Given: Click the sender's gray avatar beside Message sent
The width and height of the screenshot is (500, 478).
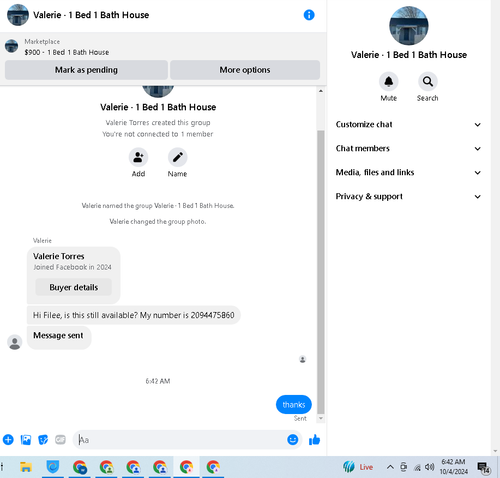Looking at the screenshot, I should pos(15,342).
